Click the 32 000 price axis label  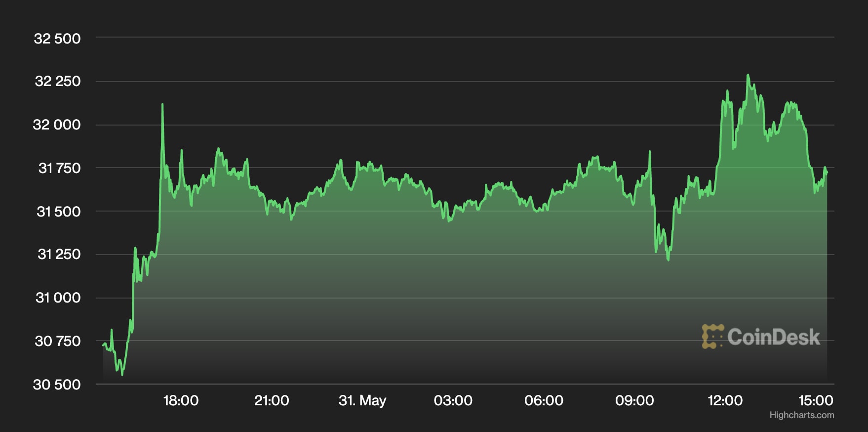coord(57,125)
